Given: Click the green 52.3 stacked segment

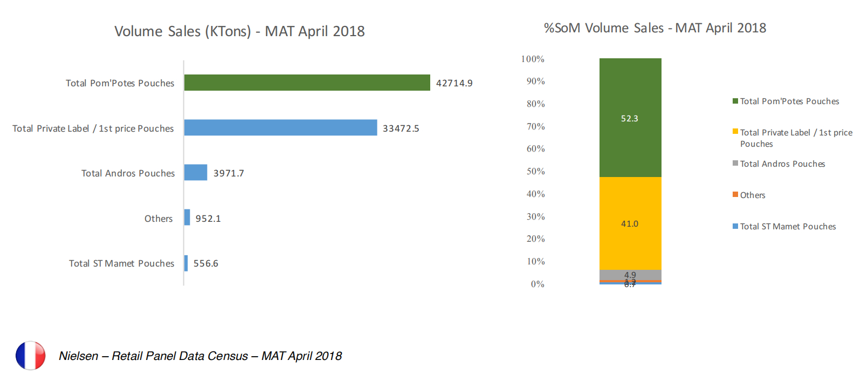Looking at the screenshot, I should [x=630, y=118].
